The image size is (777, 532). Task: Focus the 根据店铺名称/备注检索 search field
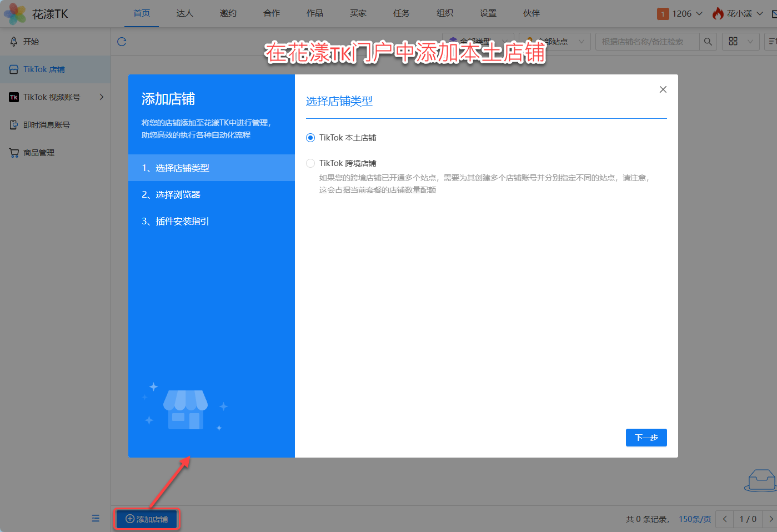pyautogui.click(x=647, y=42)
